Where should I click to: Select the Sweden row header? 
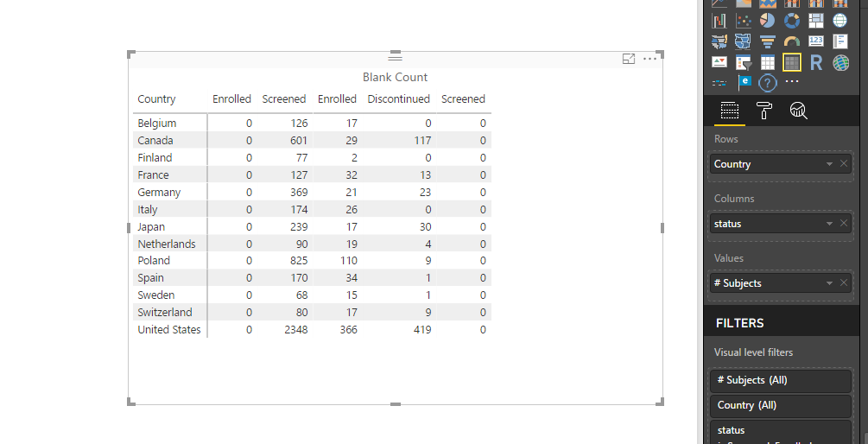click(156, 295)
